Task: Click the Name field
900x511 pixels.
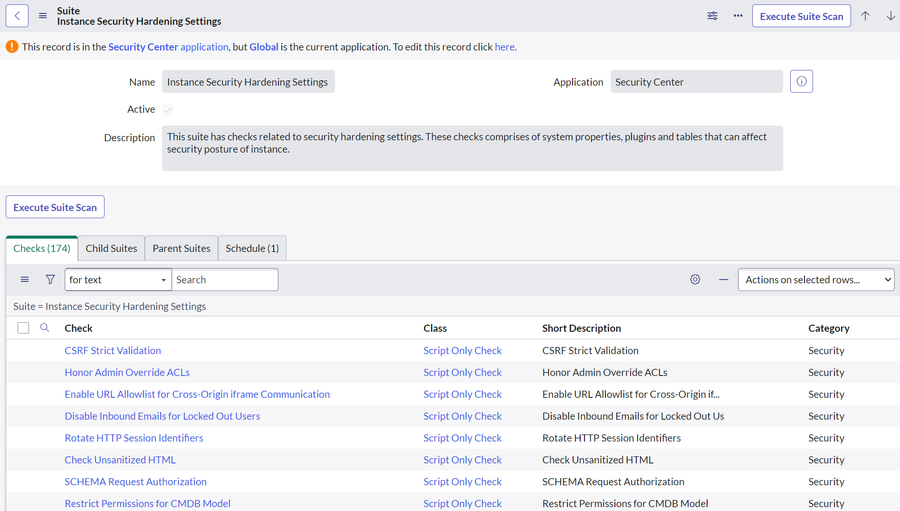Action: click(x=248, y=82)
